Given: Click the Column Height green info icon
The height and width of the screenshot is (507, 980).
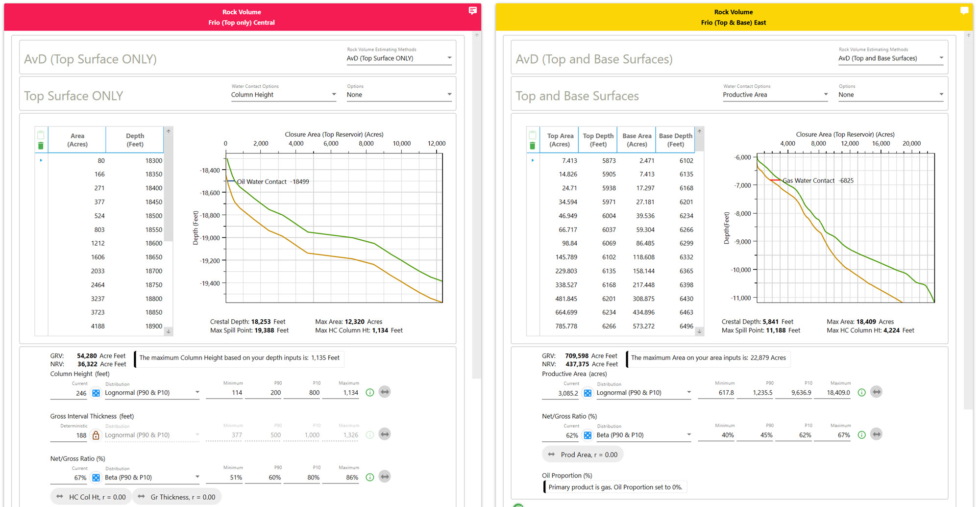Looking at the screenshot, I should pyautogui.click(x=370, y=392).
